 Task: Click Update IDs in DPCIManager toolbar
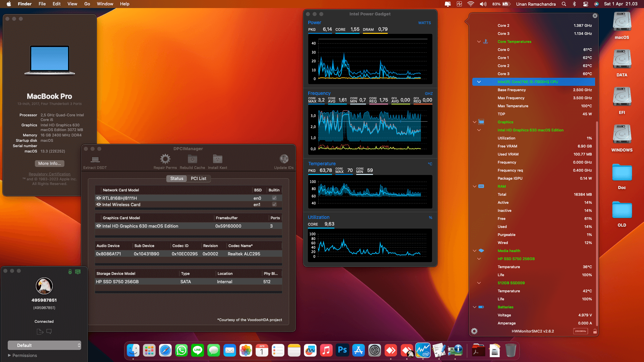pyautogui.click(x=284, y=162)
